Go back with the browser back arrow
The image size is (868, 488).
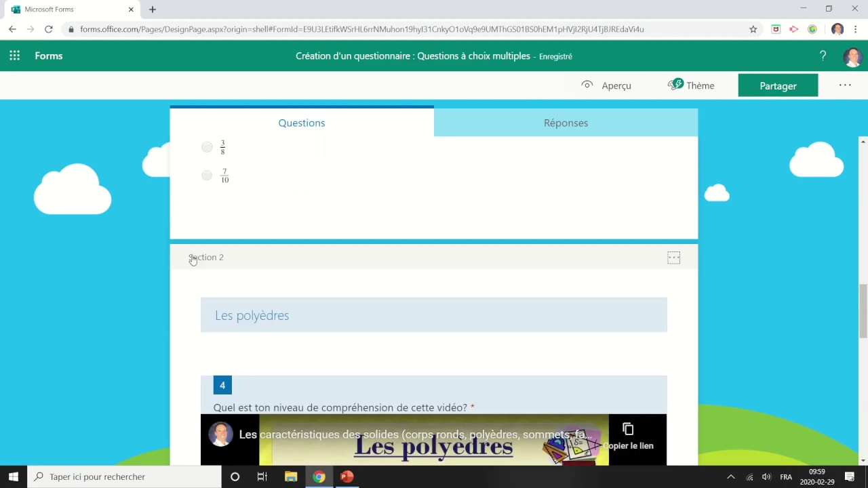[x=12, y=29]
